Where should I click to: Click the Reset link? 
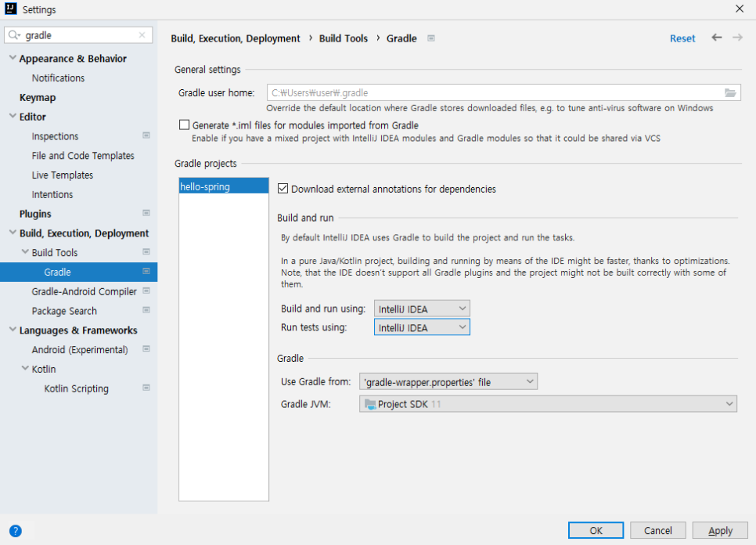pos(682,38)
